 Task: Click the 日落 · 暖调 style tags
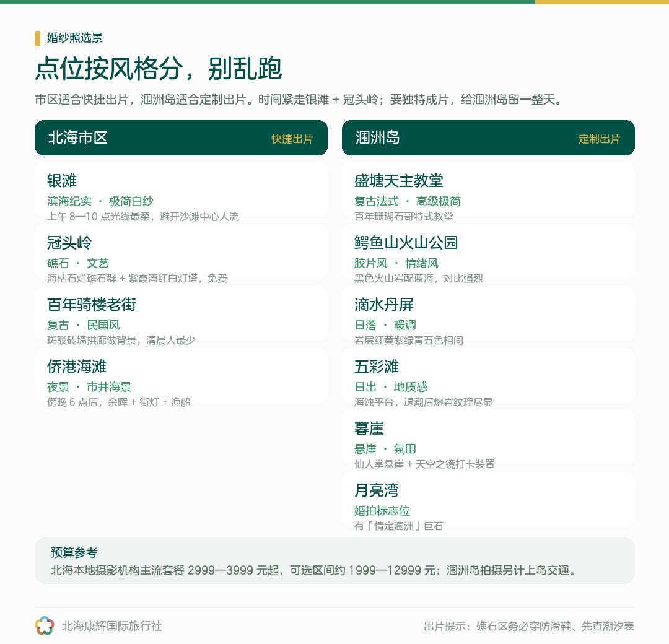point(385,325)
